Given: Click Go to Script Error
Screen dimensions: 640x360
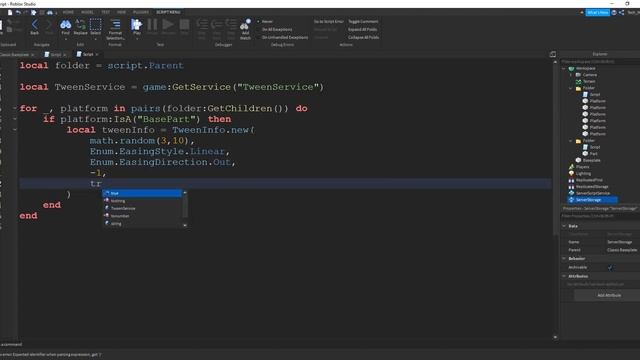Looking at the screenshot, I should [x=329, y=21].
